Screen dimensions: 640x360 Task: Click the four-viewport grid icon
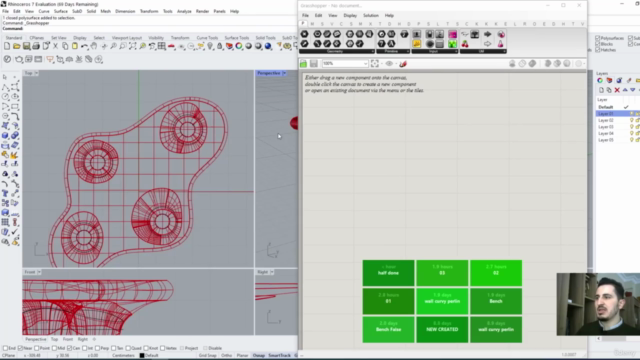[x=162, y=46]
